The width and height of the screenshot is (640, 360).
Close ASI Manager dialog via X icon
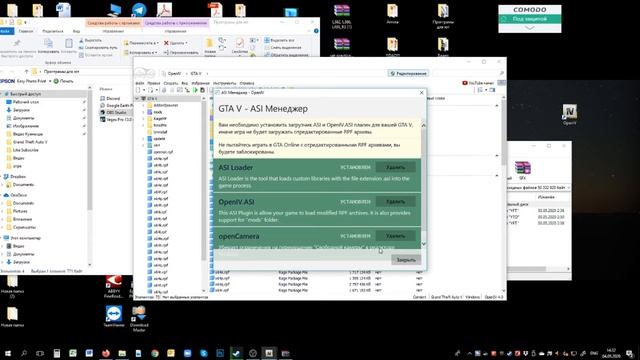[x=422, y=93]
